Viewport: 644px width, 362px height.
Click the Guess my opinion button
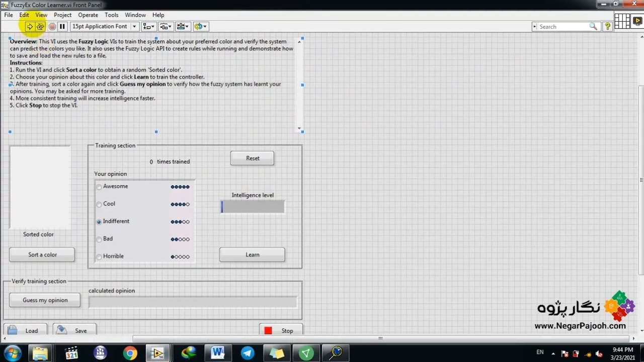point(45,300)
